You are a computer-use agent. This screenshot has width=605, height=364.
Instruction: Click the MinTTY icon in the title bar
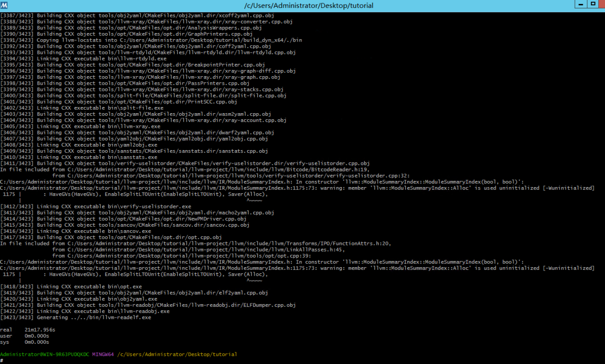(x=4, y=5)
